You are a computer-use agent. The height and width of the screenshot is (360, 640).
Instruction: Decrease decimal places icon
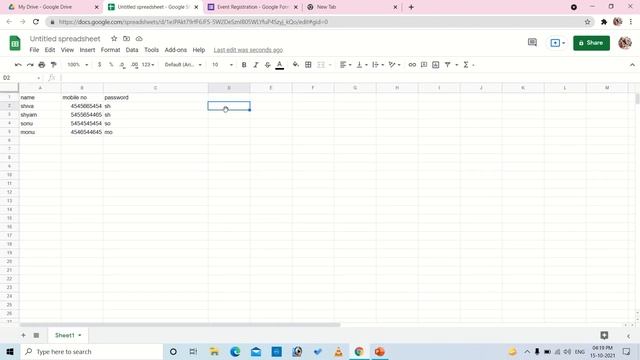122,65
